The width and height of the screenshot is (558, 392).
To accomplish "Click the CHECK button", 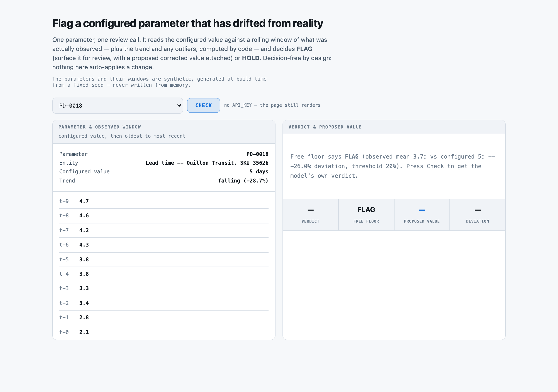I will point(203,105).
